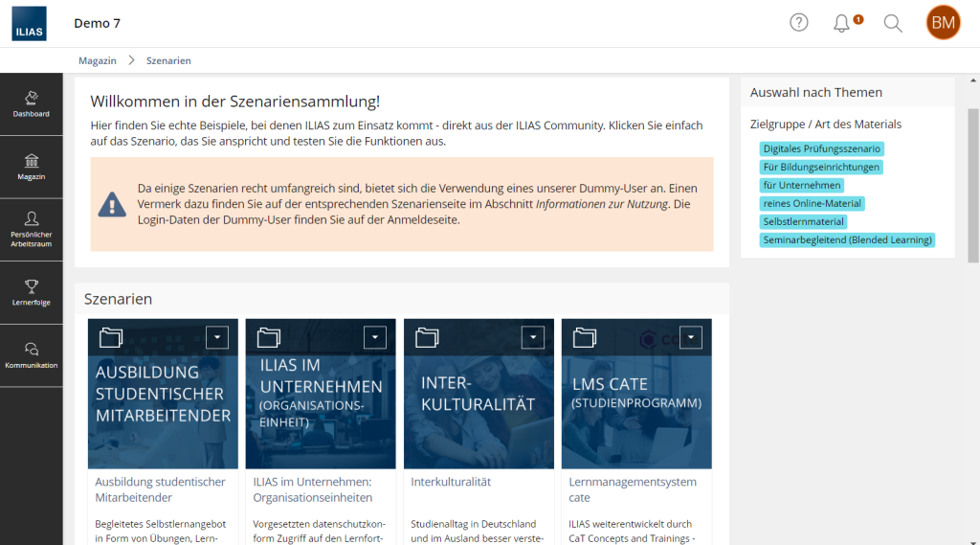980x545 pixels.
Task: Open the BM user avatar menu
Action: coord(943,23)
